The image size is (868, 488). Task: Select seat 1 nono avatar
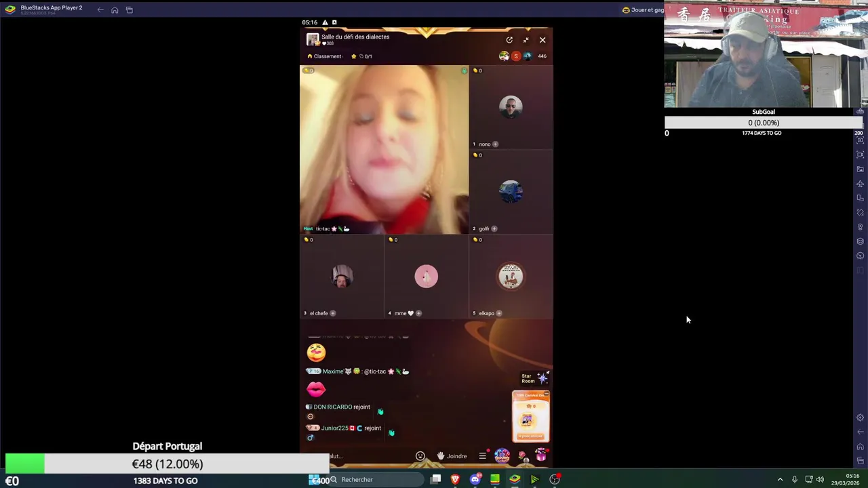(511, 106)
